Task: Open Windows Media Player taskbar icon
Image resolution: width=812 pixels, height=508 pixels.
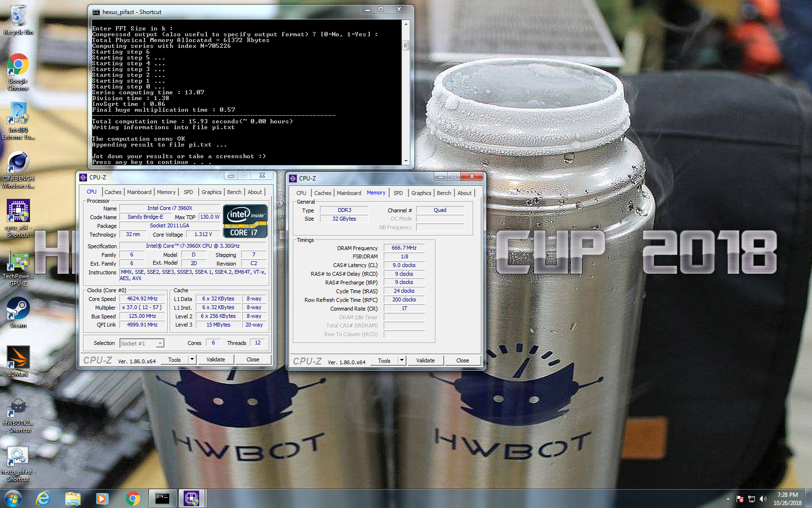Action: point(102,498)
